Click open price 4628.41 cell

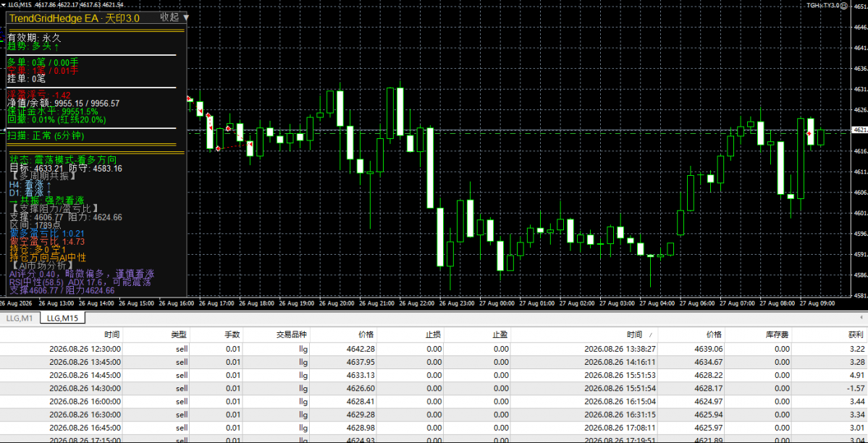pyautogui.click(x=361, y=402)
